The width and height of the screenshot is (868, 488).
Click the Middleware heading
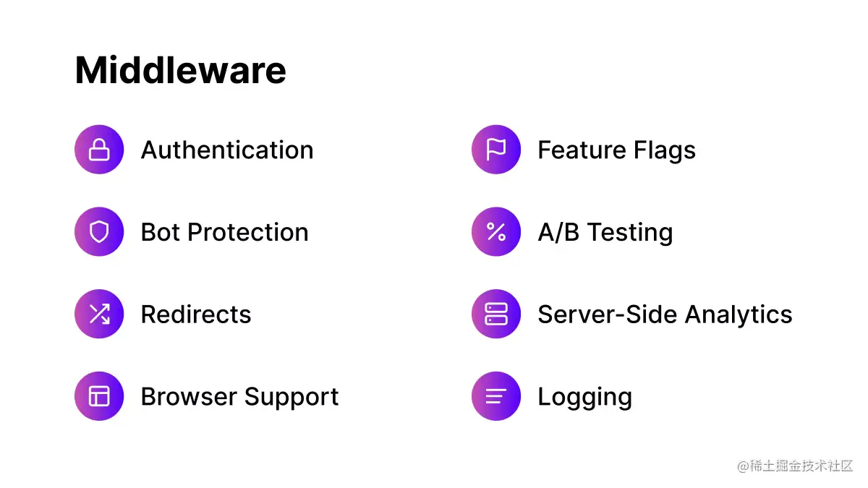(181, 71)
